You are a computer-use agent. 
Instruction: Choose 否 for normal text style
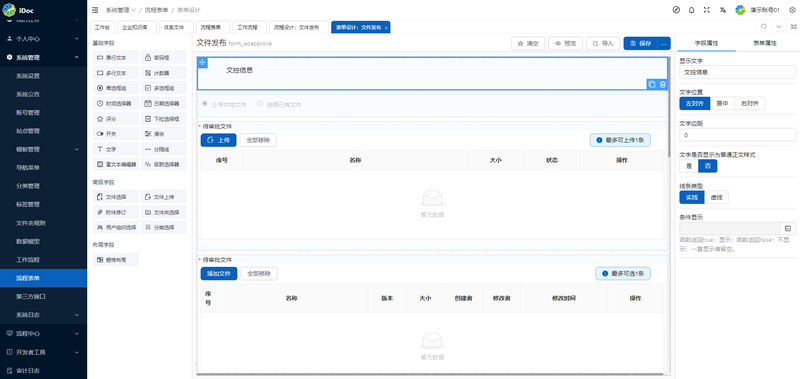tap(708, 166)
